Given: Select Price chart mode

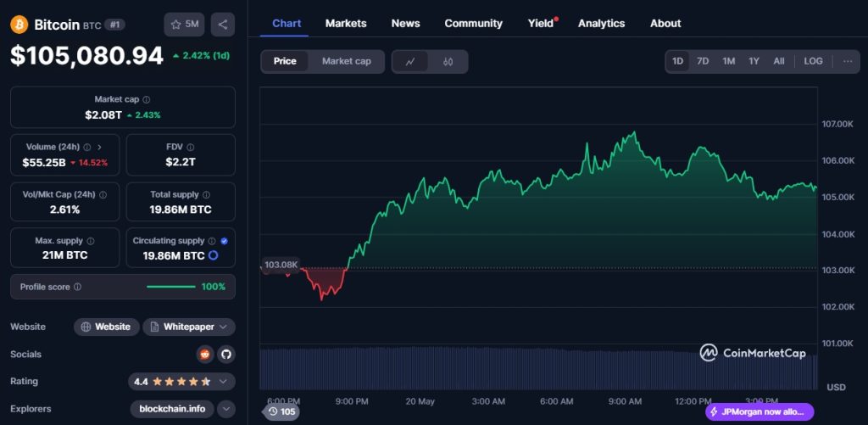Looking at the screenshot, I should [x=285, y=62].
